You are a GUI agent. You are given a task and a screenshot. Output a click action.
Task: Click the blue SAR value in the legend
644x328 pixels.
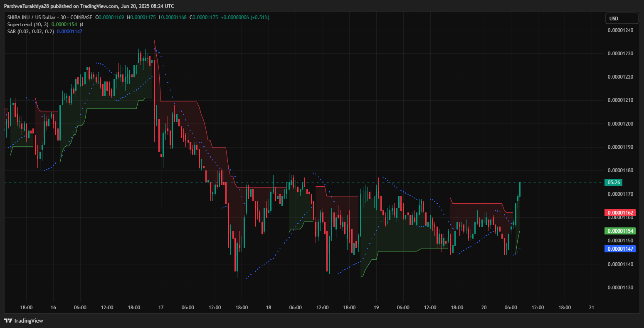click(69, 32)
